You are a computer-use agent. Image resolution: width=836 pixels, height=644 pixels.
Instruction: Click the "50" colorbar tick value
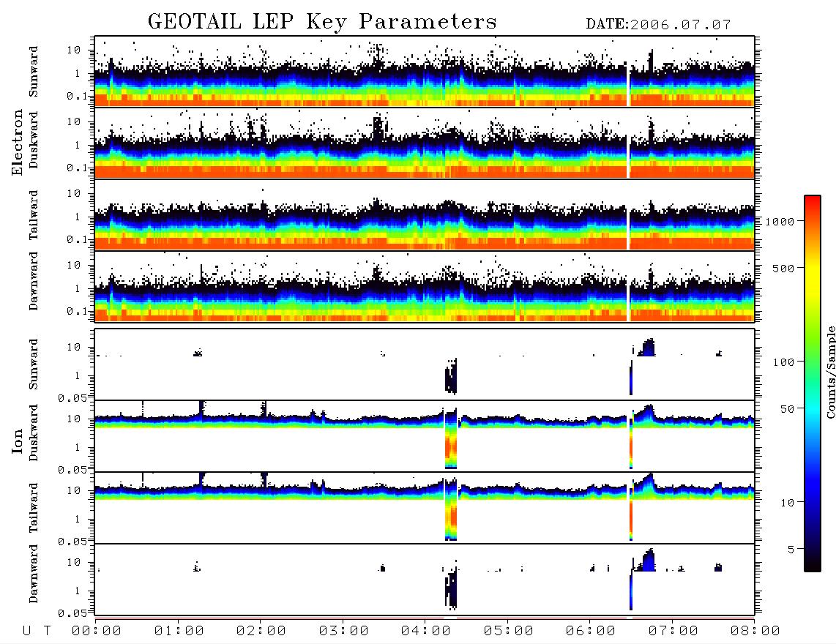pos(787,409)
